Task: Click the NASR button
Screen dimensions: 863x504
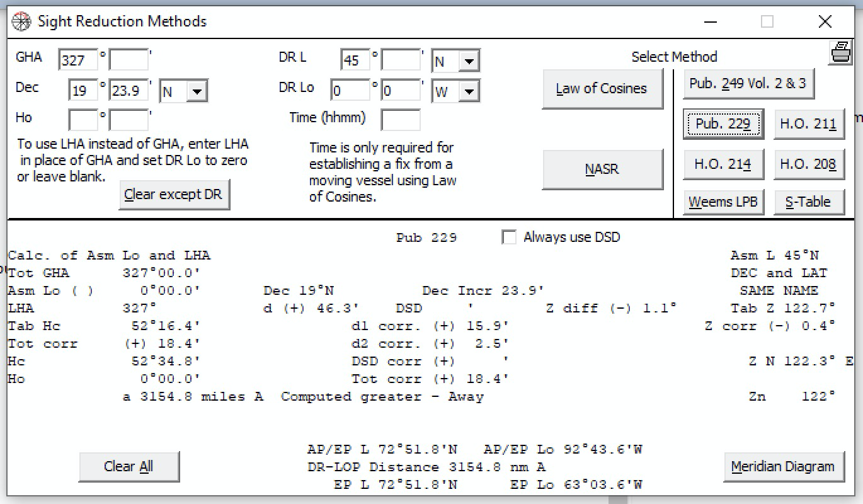Action: (602, 169)
